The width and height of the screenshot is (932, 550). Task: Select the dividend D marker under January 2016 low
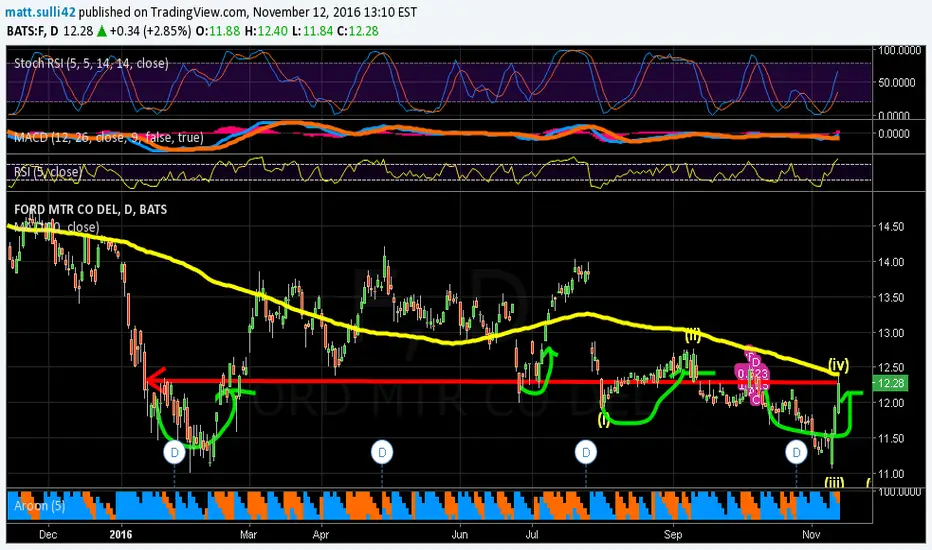point(174,452)
